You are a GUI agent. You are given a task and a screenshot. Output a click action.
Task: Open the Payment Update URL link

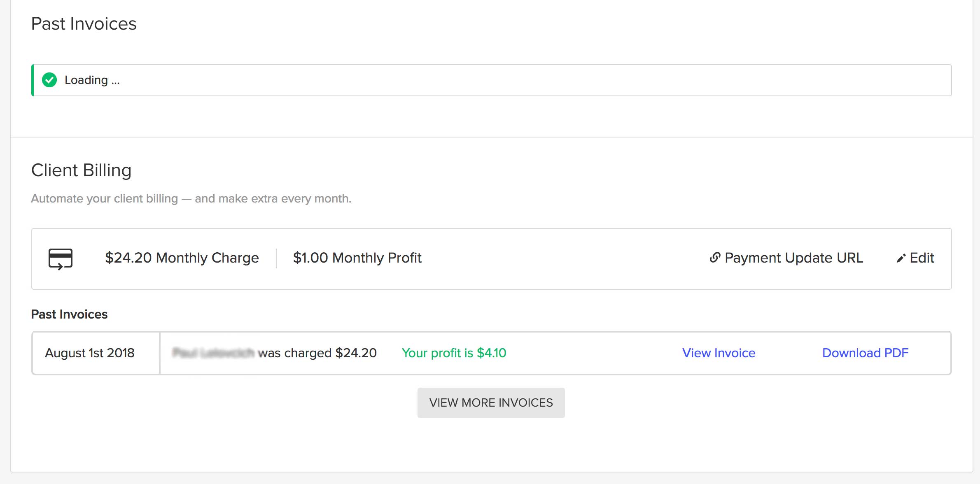pyautogui.click(x=793, y=258)
